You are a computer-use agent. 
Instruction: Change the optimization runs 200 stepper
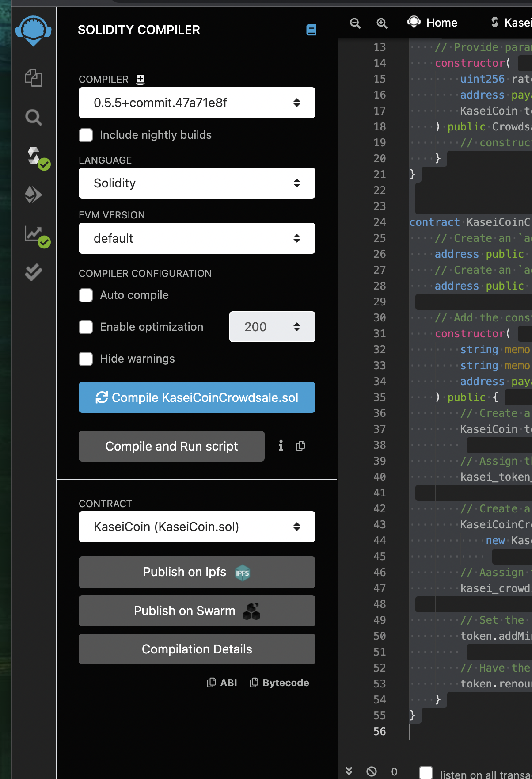(272, 327)
